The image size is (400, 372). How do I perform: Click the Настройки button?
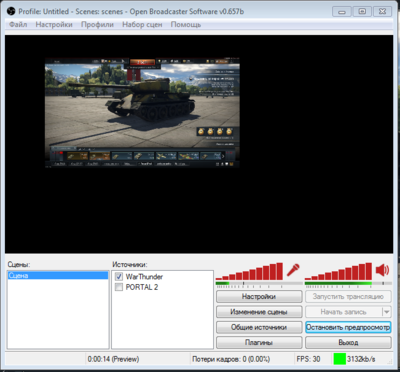pyautogui.click(x=259, y=297)
